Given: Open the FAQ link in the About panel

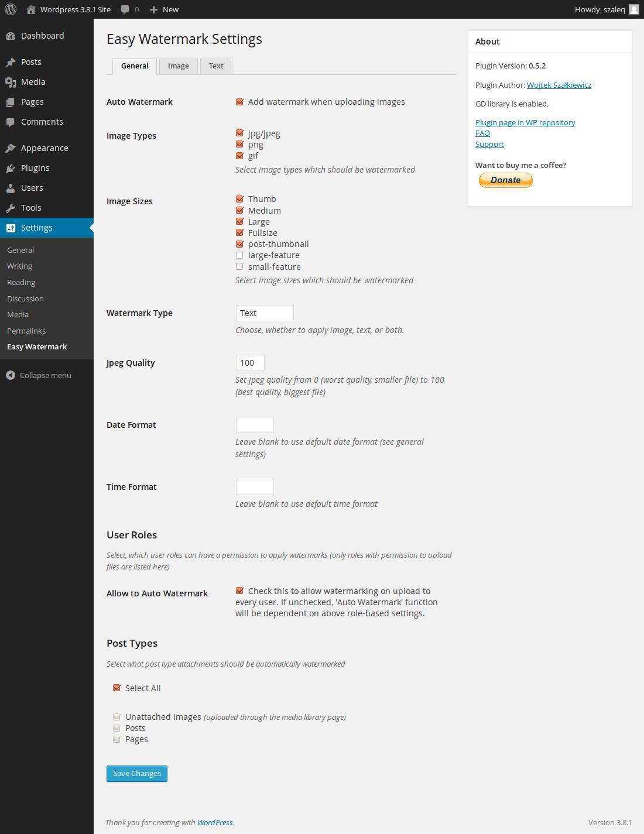Looking at the screenshot, I should tap(482, 133).
